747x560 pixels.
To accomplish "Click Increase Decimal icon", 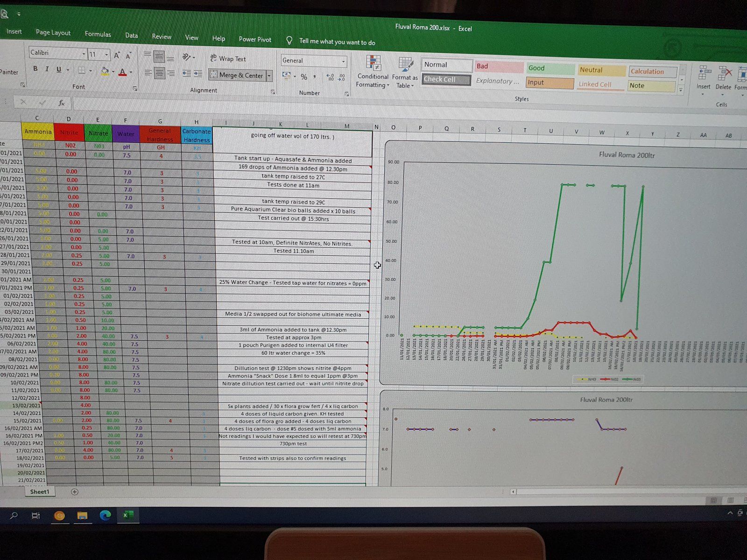I will [x=330, y=77].
